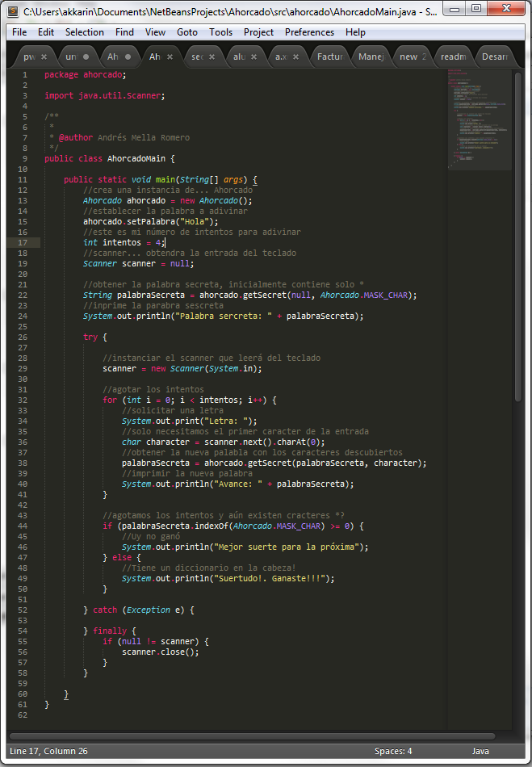532x767 pixels.
Task: Switch to the 'alu' tab
Action: [x=239, y=57]
